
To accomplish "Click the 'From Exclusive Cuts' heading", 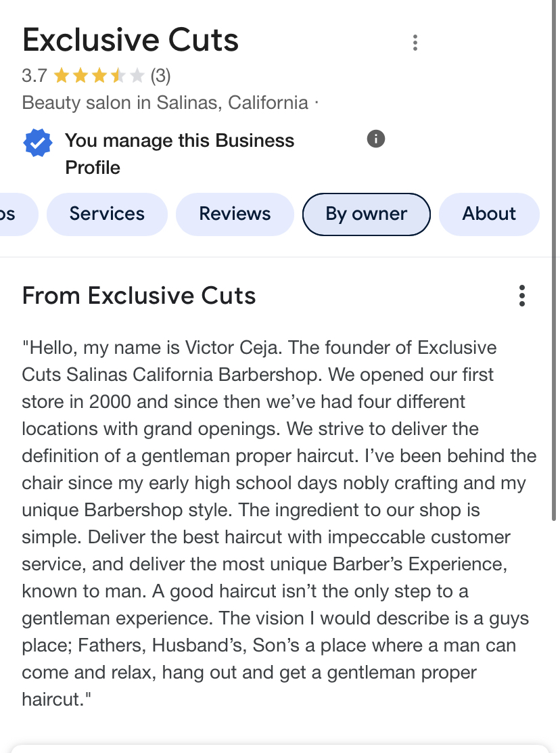I will tap(139, 296).
